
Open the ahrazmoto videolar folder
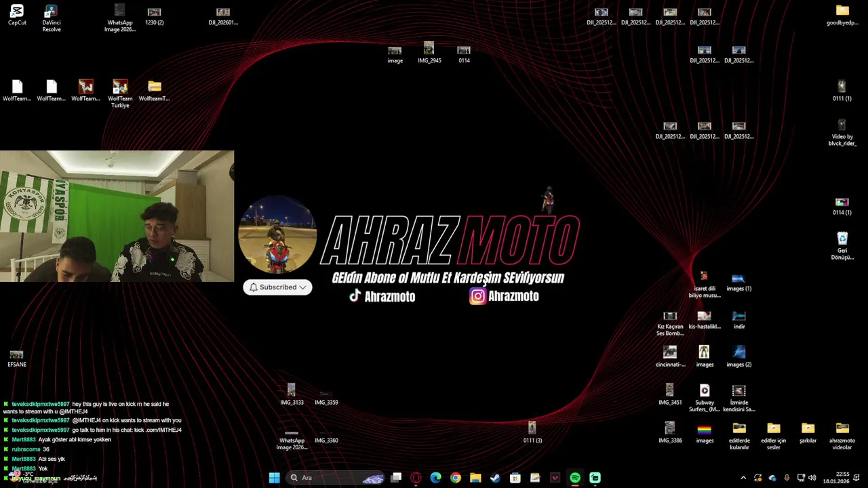[x=842, y=436]
